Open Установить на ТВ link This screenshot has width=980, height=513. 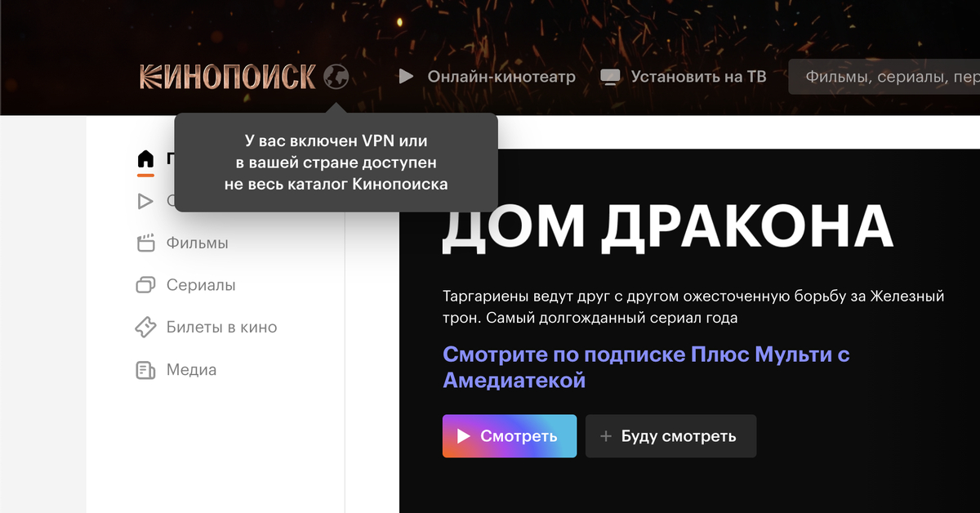[698, 77]
